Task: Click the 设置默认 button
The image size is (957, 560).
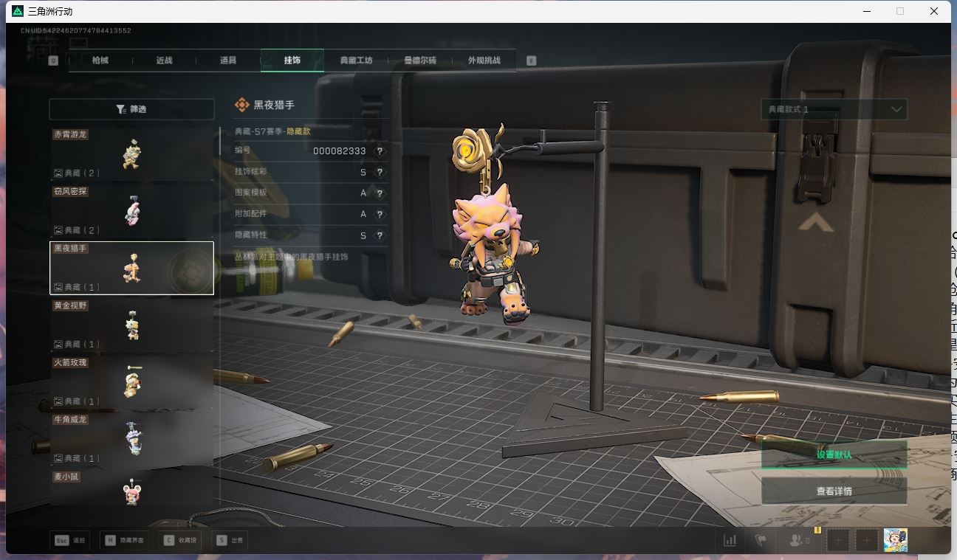Action: (x=834, y=455)
